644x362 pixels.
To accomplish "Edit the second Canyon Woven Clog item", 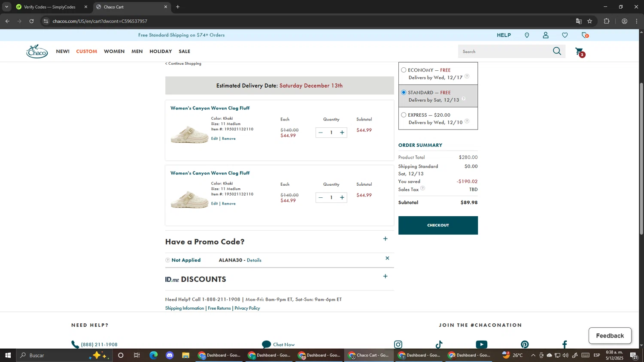I will click(x=214, y=204).
